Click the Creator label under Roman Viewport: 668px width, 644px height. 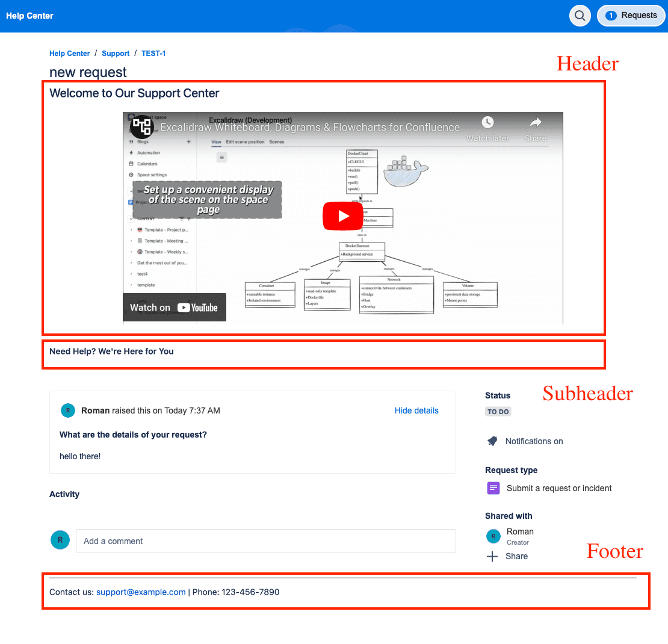518,542
